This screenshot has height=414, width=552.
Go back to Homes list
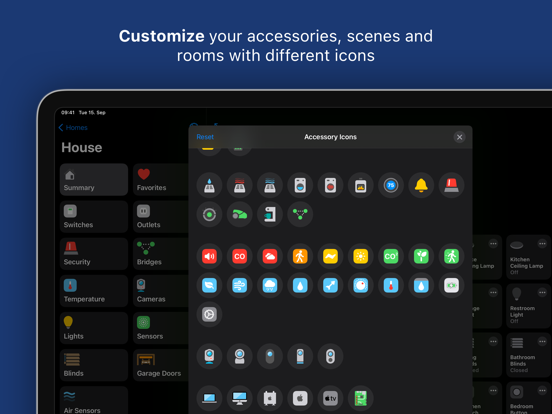point(73,127)
